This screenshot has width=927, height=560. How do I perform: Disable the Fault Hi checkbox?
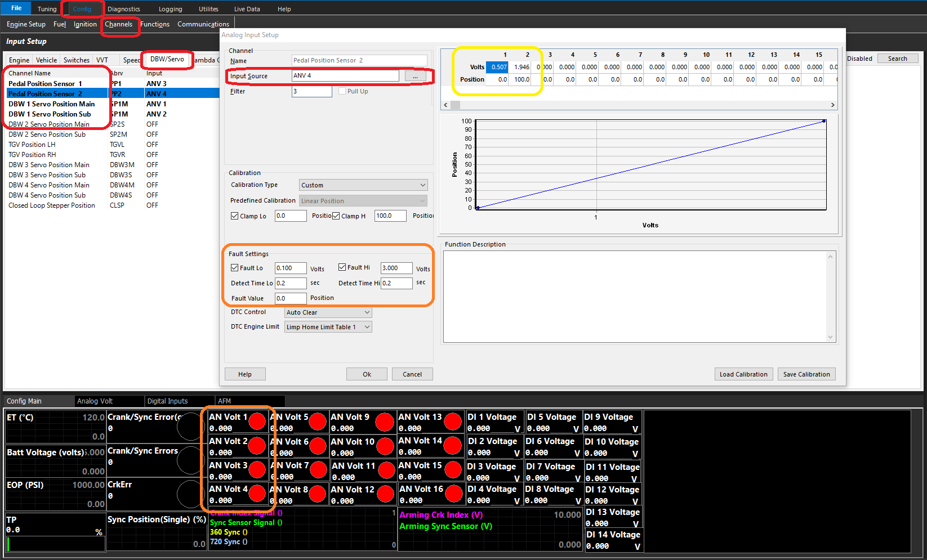[x=342, y=267]
